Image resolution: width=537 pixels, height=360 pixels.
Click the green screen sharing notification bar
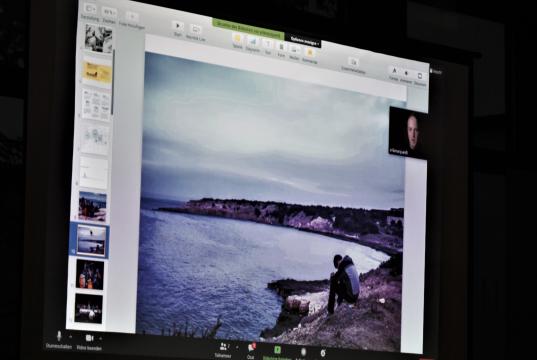coord(248,29)
